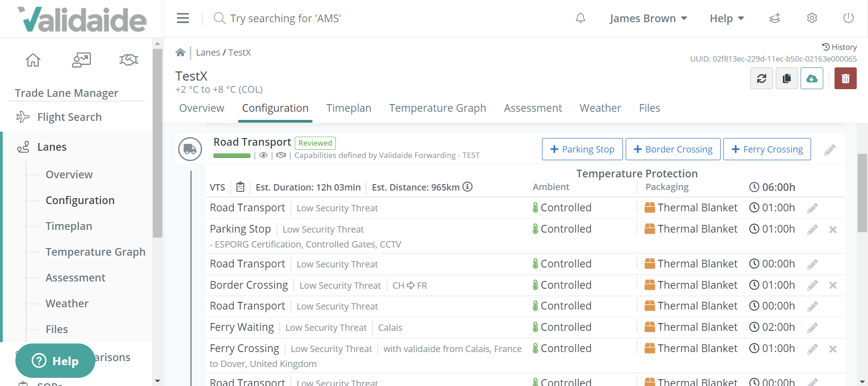Edit the Border Crossing row via pencil icon

[x=813, y=285]
